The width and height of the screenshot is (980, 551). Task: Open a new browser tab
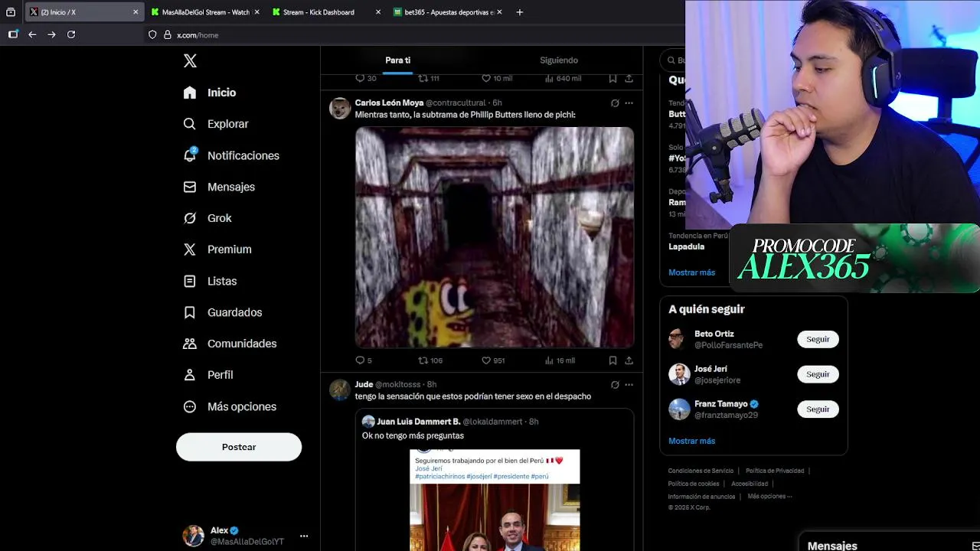click(520, 12)
